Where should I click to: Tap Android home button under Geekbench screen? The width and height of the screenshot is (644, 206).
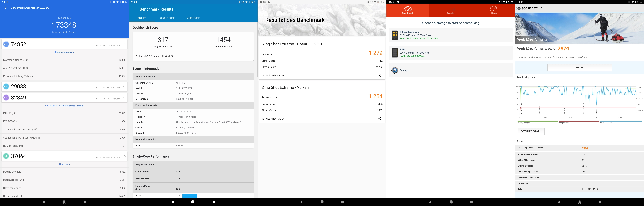pyautogui.click(x=193, y=202)
